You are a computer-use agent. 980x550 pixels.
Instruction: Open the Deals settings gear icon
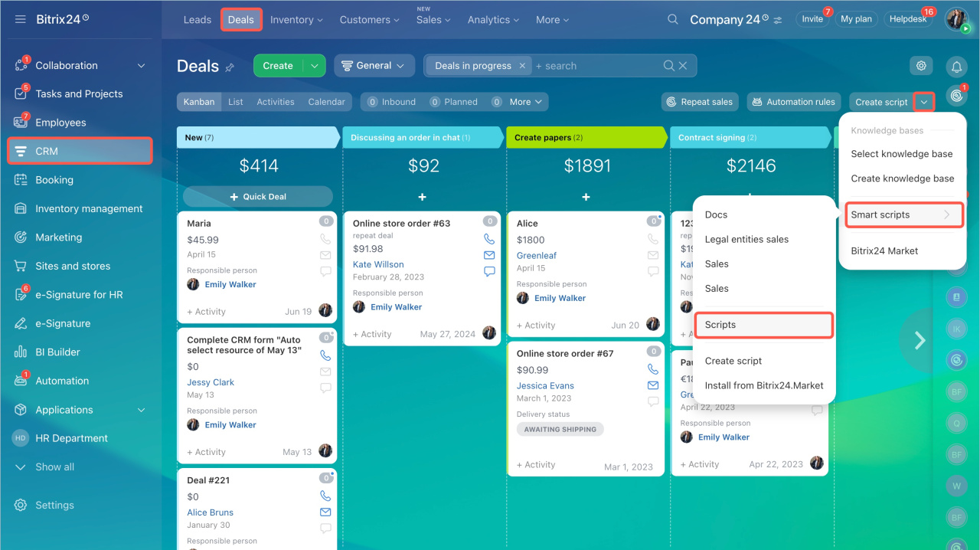point(921,66)
